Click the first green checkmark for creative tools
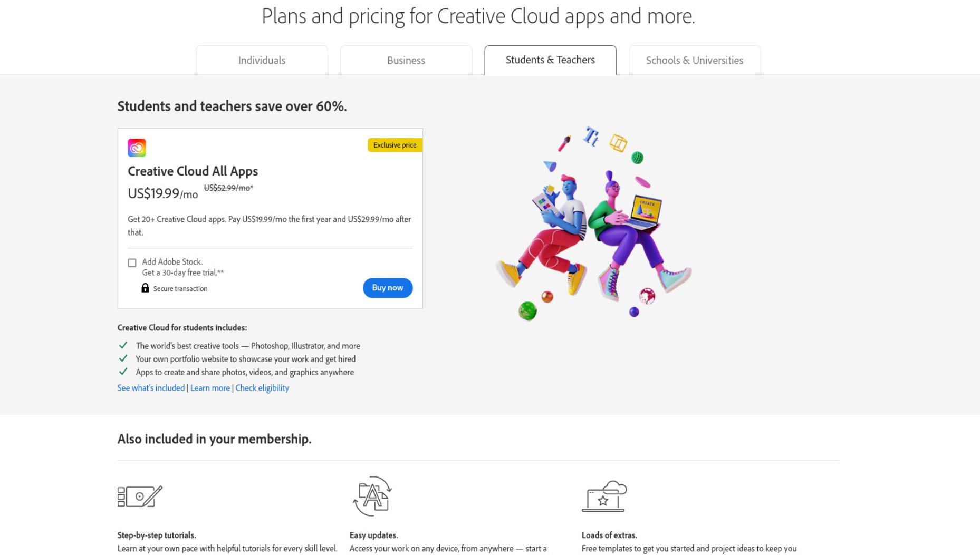 pyautogui.click(x=123, y=345)
